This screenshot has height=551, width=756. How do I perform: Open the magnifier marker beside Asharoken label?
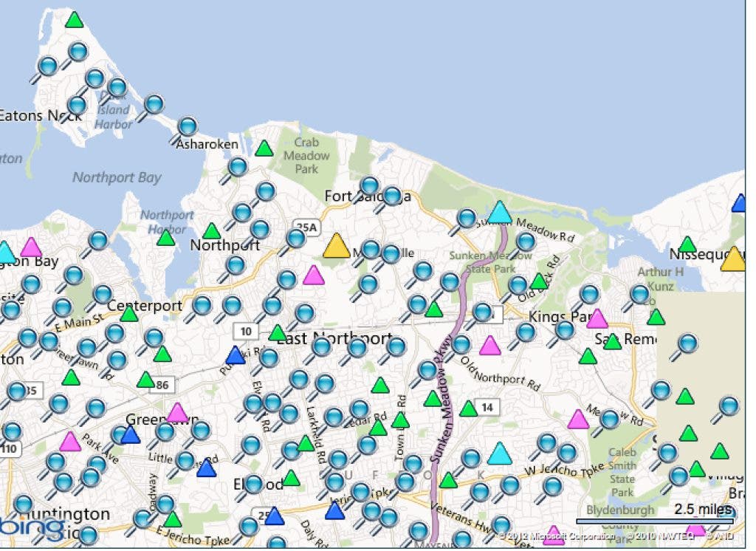pos(188,126)
